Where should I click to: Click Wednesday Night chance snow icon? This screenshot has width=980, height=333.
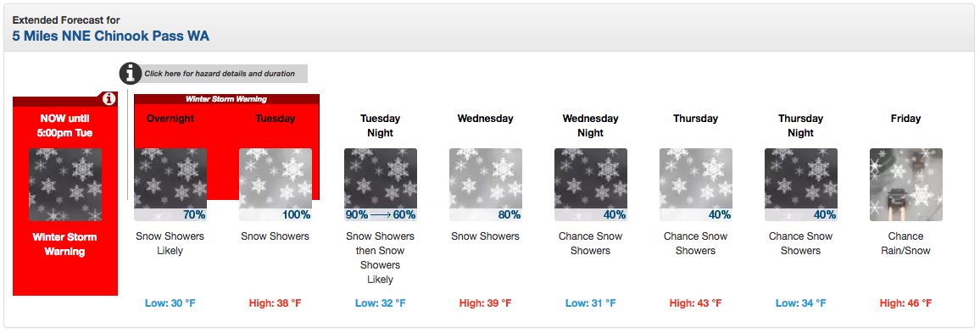click(590, 185)
